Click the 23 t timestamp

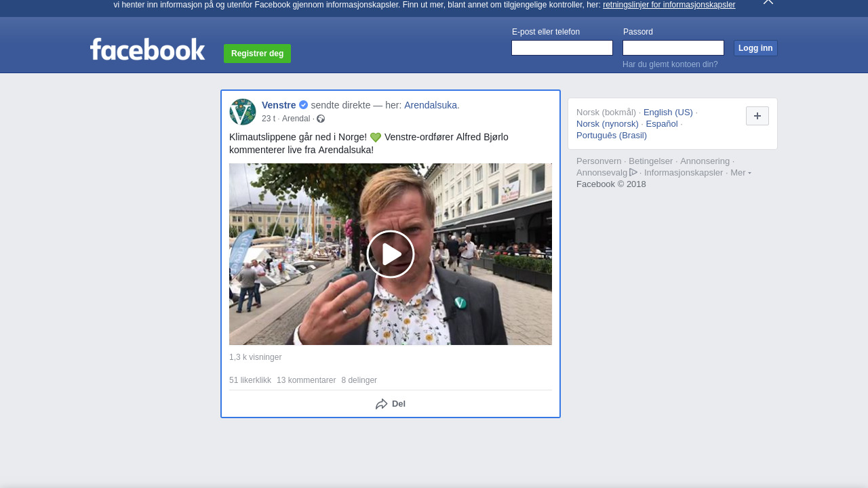tap(269, 119)
